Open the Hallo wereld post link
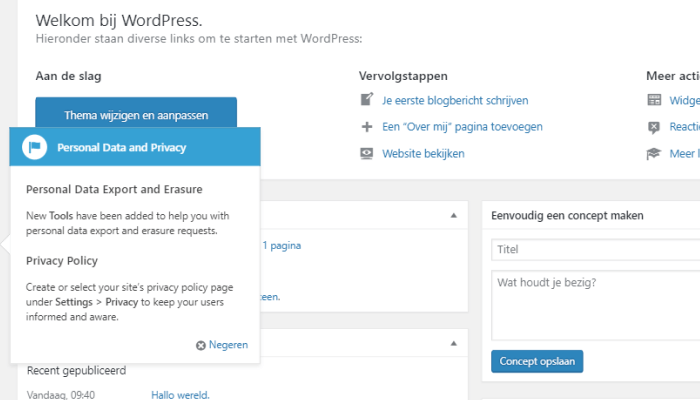The height and width of the screenshot is (400, 700). 180,395
